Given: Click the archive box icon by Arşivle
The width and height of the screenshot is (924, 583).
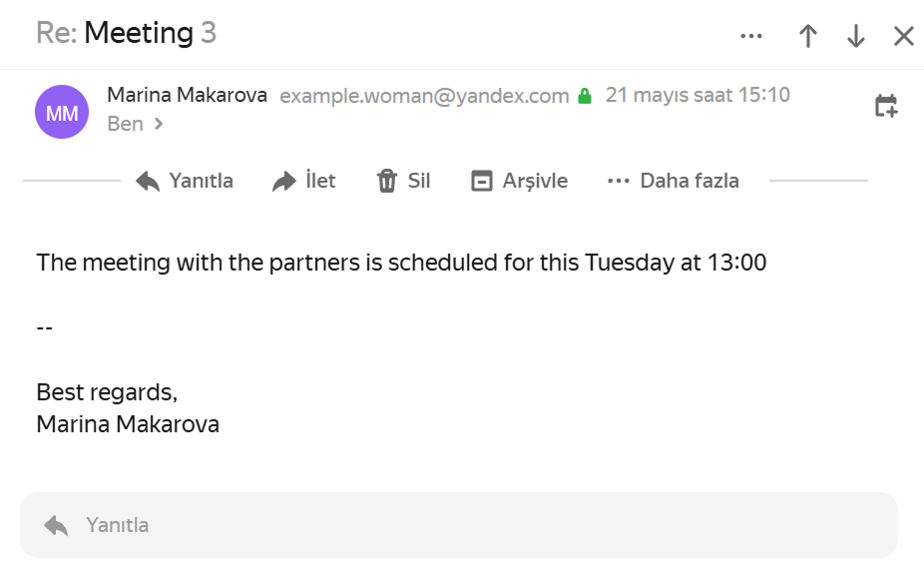Looking at the screenshot, I should tap(481, 181).
